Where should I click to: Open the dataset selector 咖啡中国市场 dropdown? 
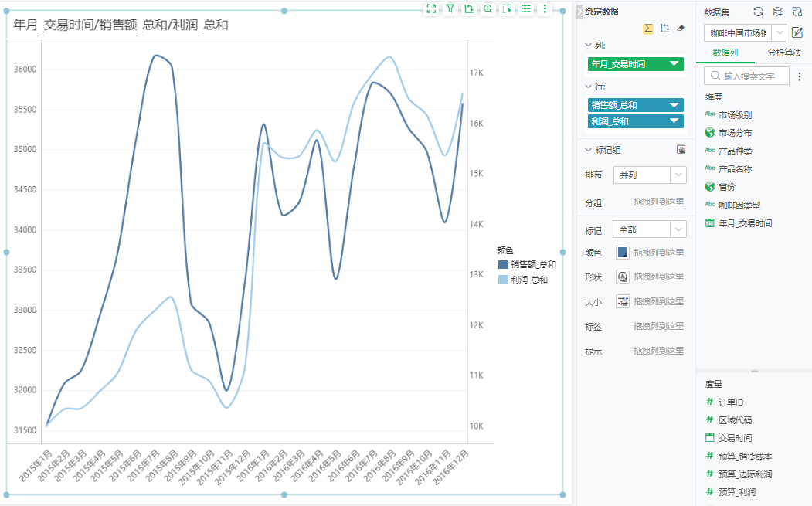pos(746,33)
